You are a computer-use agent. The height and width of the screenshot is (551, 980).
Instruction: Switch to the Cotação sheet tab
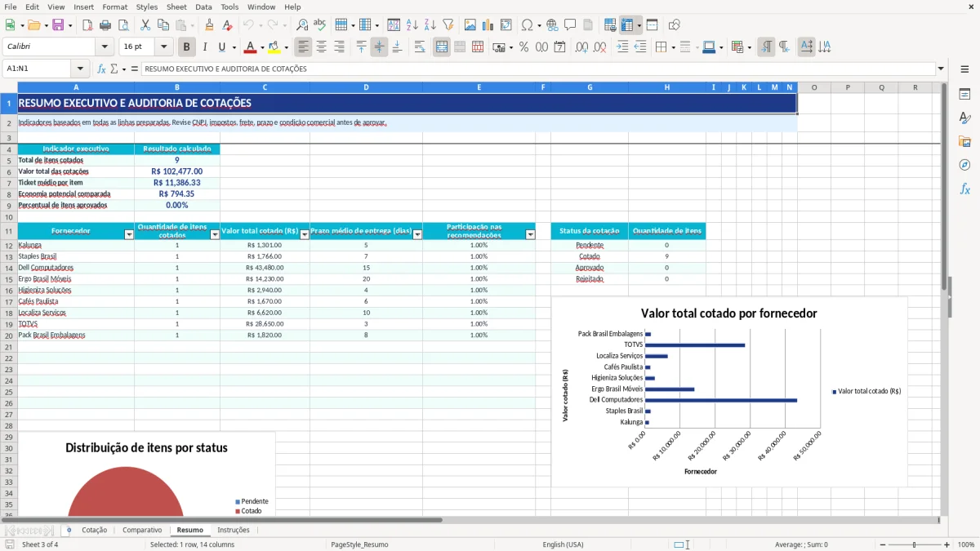pos(94,530)
